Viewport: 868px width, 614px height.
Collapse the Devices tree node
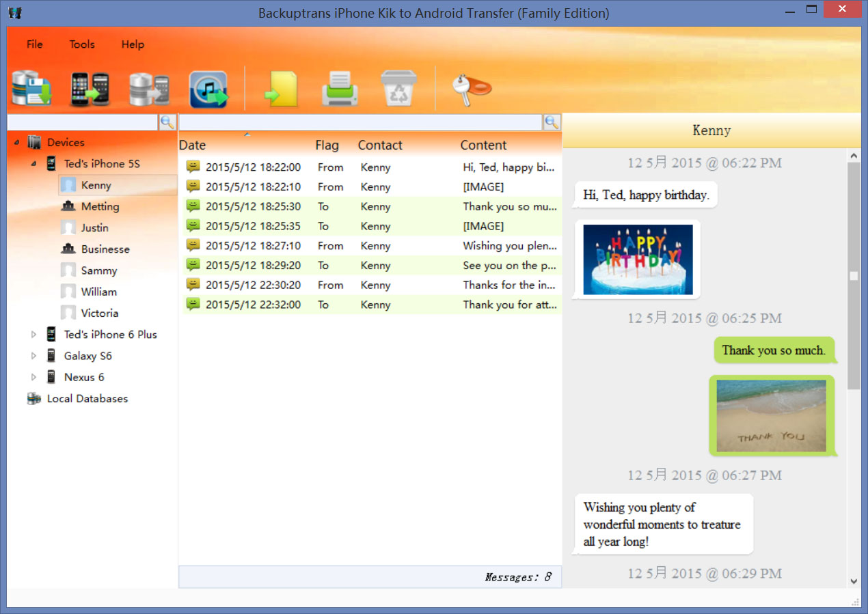click(16, 143)
